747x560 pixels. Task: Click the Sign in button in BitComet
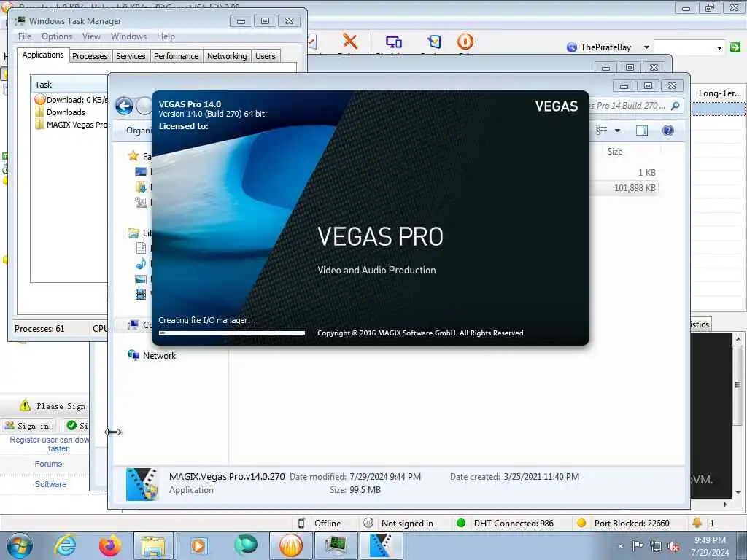pos(28,426)
